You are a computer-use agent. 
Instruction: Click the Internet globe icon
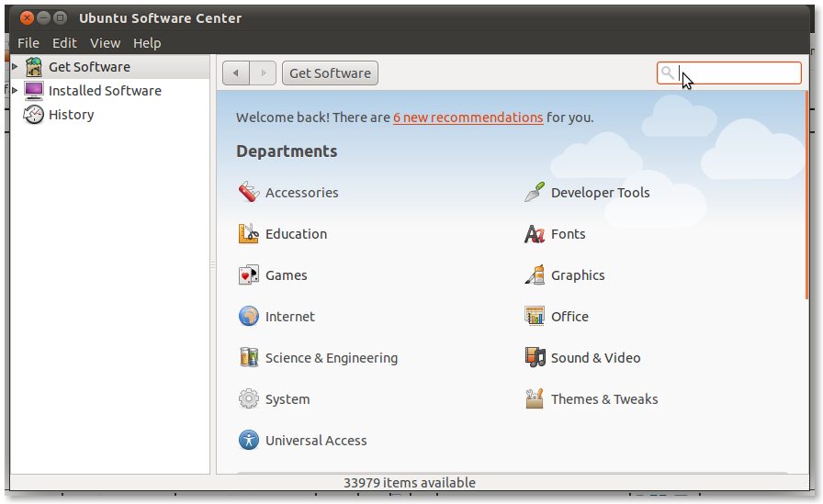[x=249, y=316]
